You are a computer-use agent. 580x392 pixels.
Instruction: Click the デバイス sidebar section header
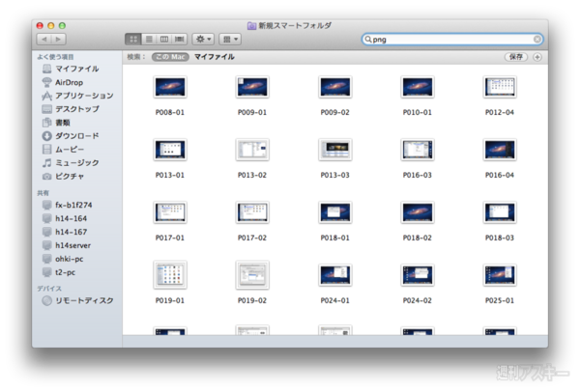pyautogui.click(x=49, y=289)
